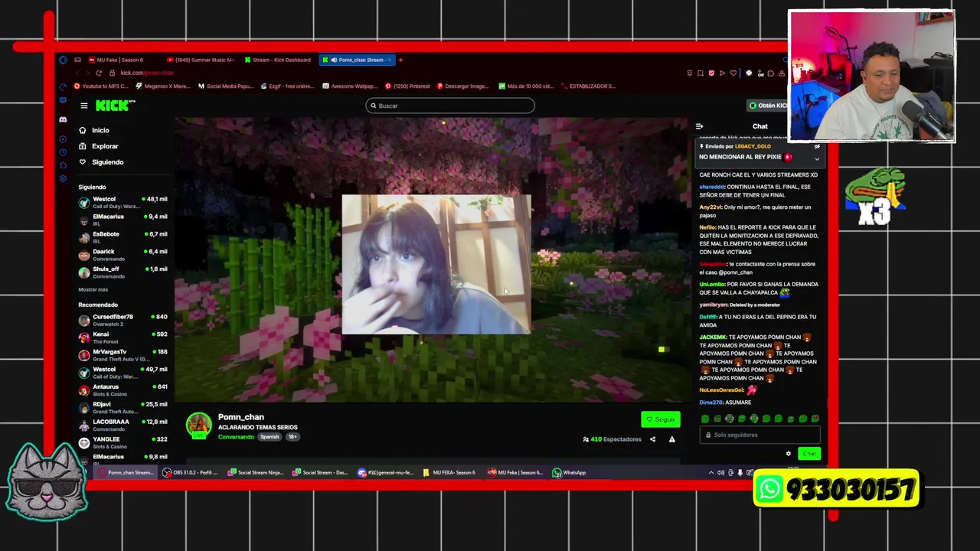Screen dimensions: 980x551
Task: Open a new browser tab
Action: pyautogui.click(x=400, y=60)
